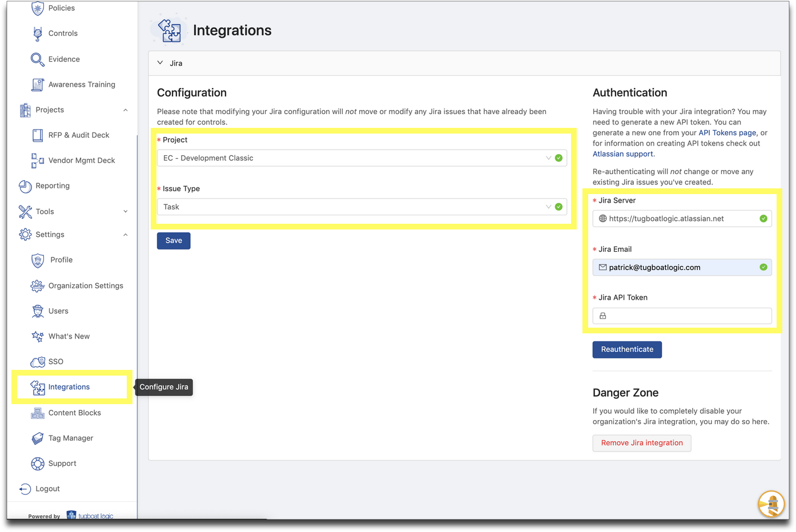This screenshot has height=532, width=796.
Task: Collapse the Projects sidebar section
Action: pyautogui.click(x=125, y=110)
